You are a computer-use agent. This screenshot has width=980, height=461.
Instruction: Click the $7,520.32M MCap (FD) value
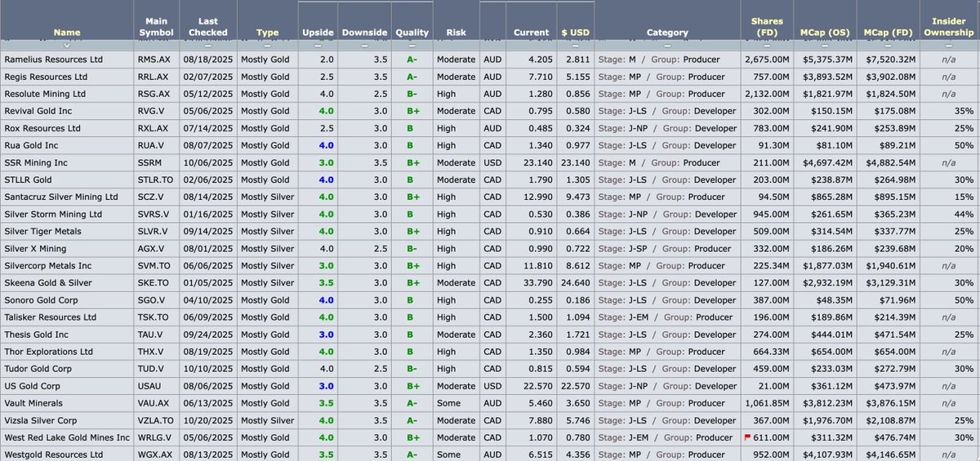[x=889, y=60]
